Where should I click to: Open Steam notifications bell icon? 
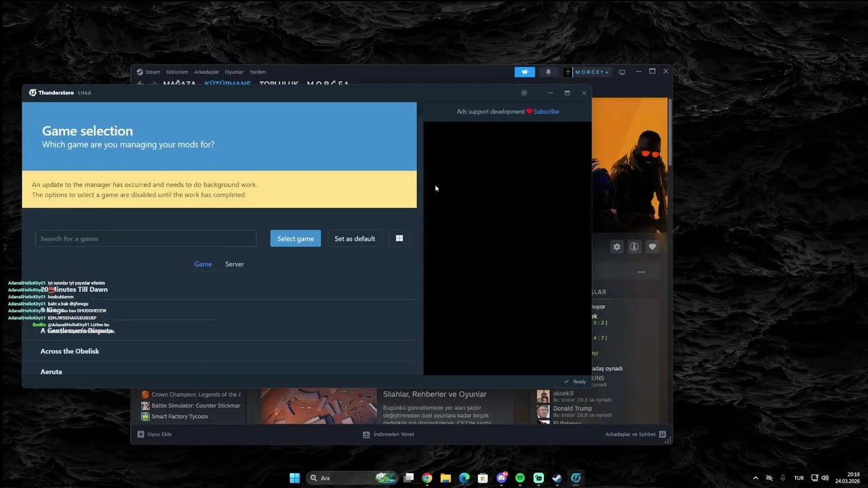(549, 72)
